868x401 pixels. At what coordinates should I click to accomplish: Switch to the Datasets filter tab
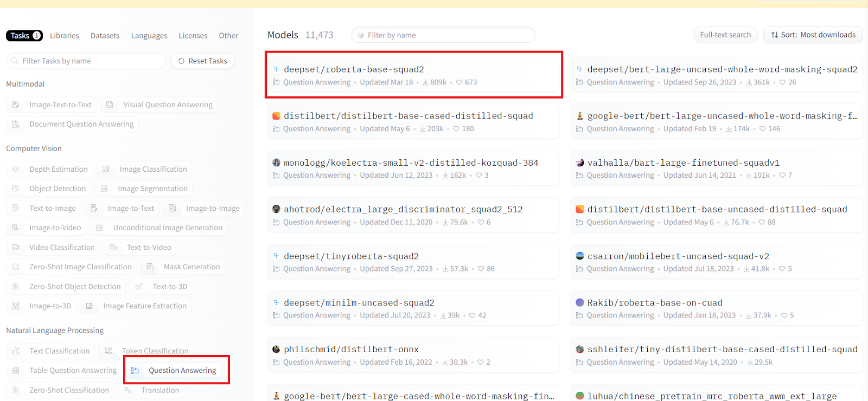[x=105, y=36]
